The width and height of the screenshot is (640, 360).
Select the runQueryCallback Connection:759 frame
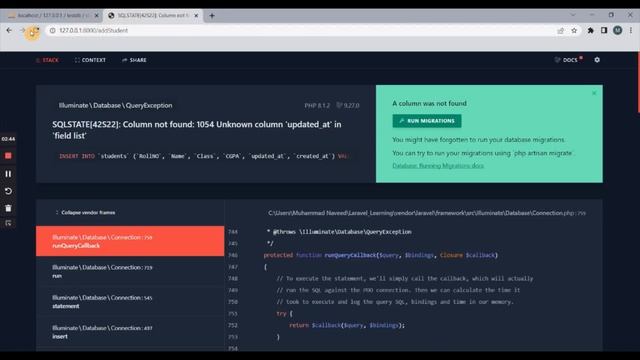130,241
